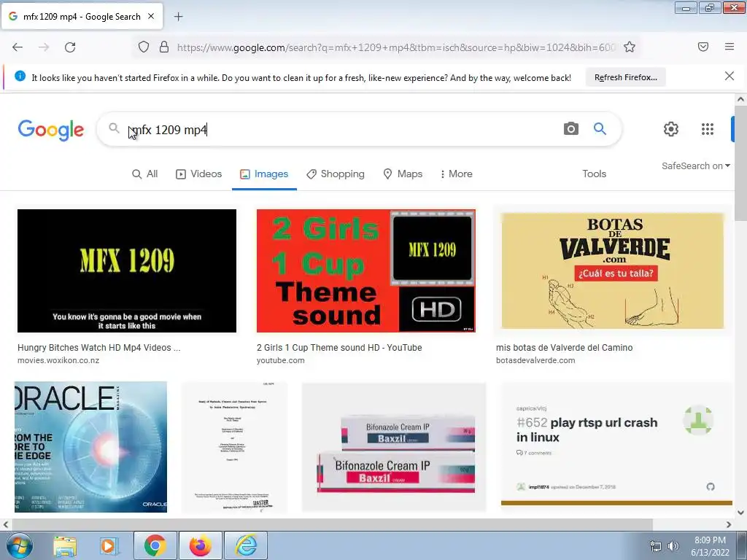Close the mfx 1209 mp4 Google Search tab
This screenshot has width=747, height=560.
point(151,16)
